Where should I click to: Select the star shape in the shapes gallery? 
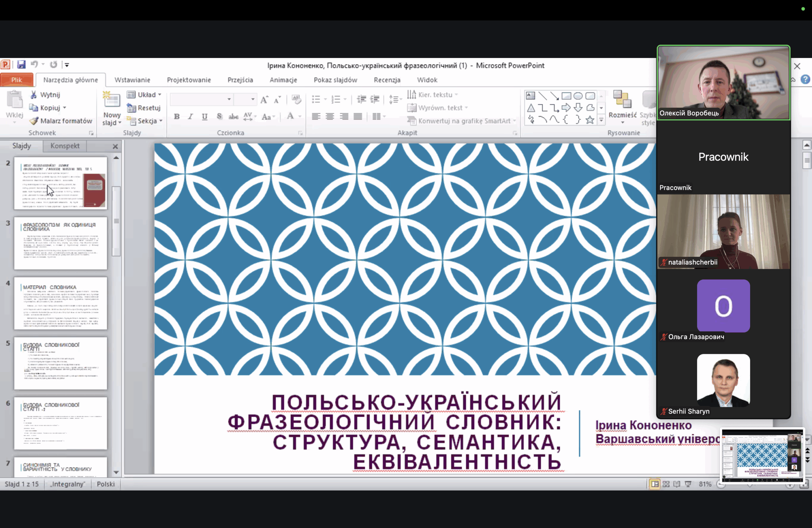click(x=590, y=120)
